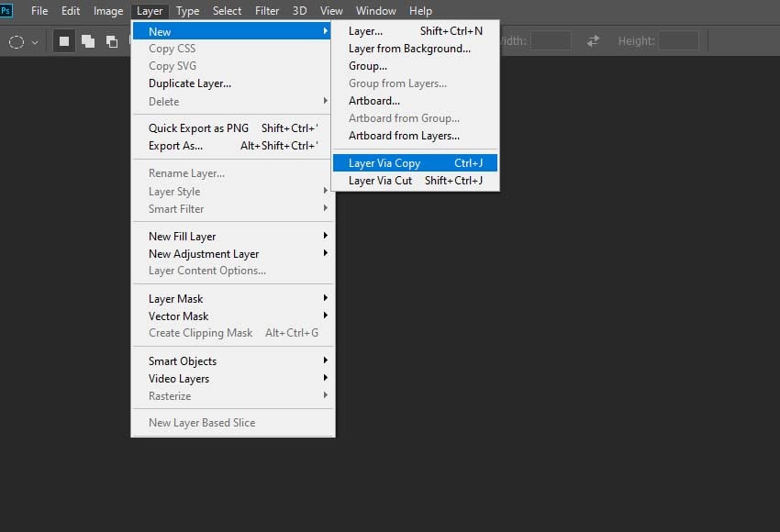Expand the Vector Mask submenu
The height and width of the screenshot is (532, 780).
[232, 316]
